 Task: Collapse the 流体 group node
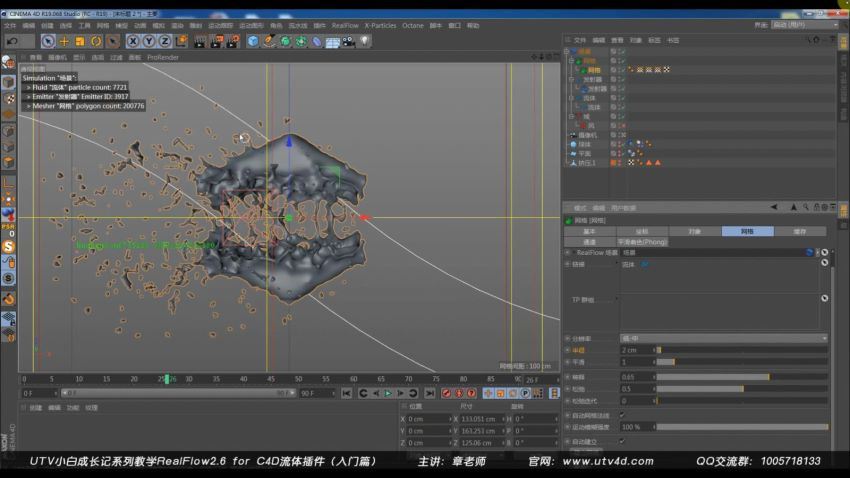[571, 98]
